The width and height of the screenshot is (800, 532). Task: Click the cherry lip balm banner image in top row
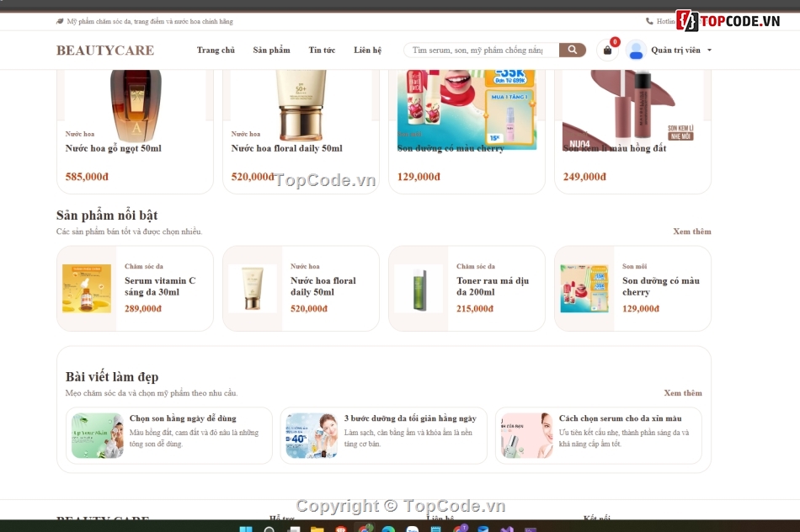pos(467,108)
